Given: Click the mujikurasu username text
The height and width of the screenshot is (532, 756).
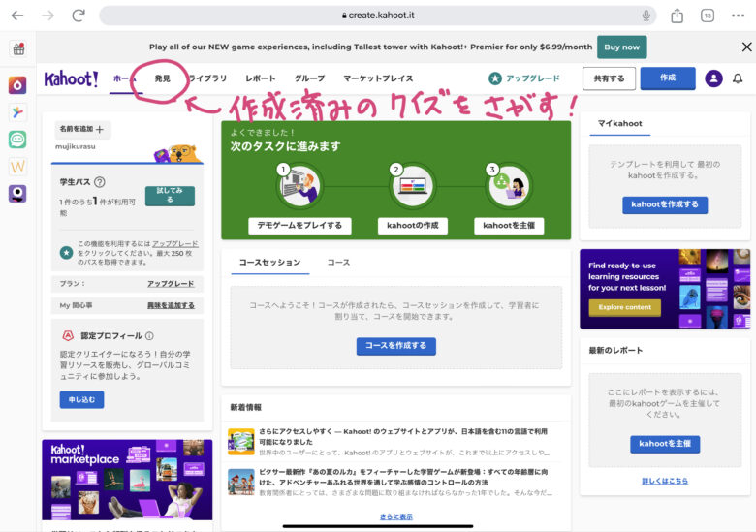Looking at the screenshot, I should coord(76,146).
